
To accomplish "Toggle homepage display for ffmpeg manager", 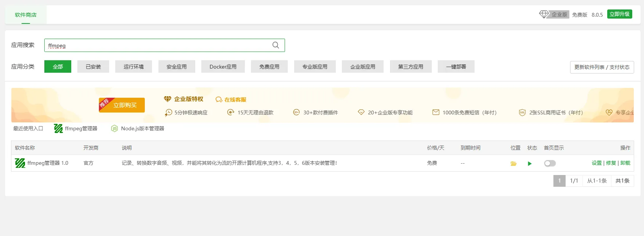I will click(x=550, y=163).
